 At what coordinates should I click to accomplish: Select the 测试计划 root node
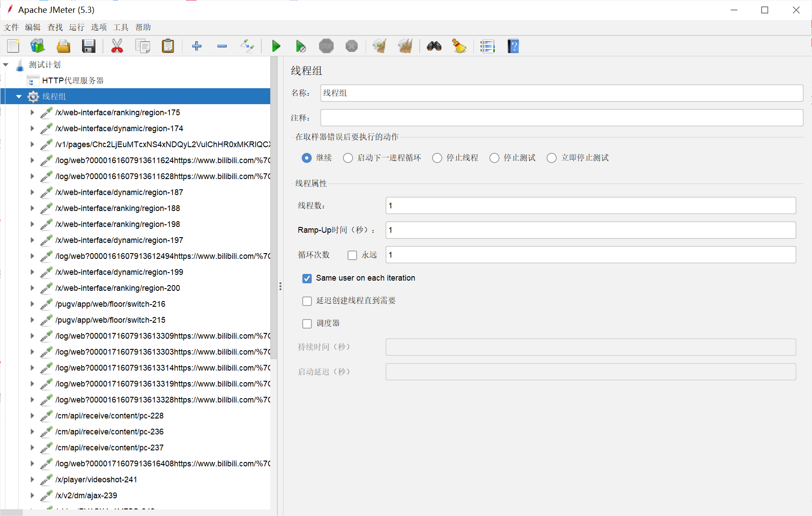(x=44, y=65)
